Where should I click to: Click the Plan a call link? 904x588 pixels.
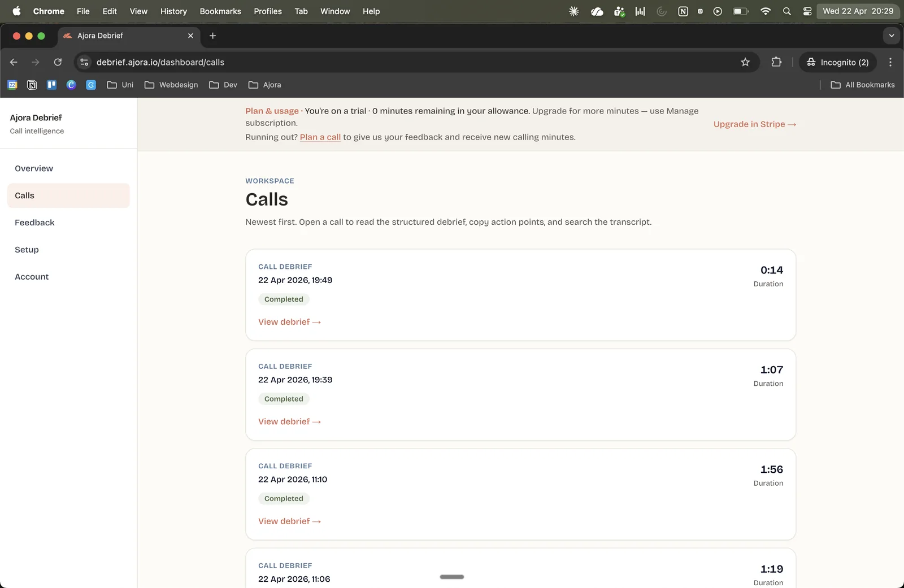point(320,137)
